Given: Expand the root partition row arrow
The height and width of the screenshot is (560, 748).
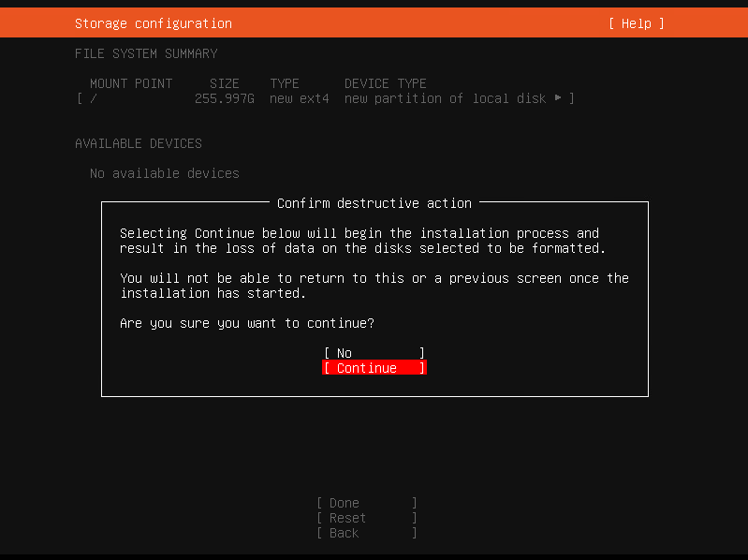Looking at the screenshot, I should [558, 97].
